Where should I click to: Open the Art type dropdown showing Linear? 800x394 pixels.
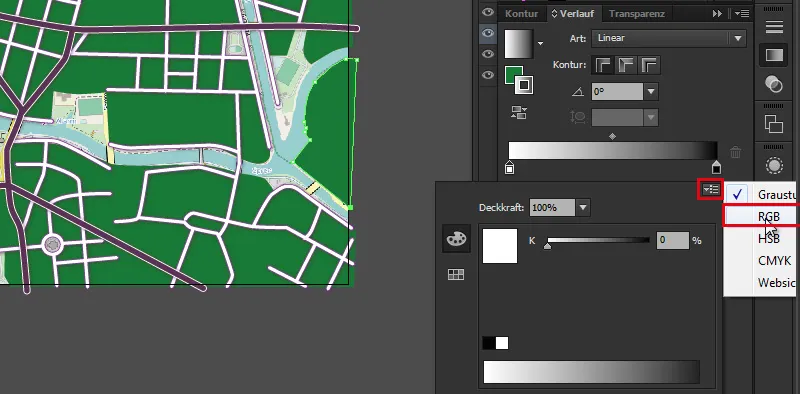(x=669, y=38)
